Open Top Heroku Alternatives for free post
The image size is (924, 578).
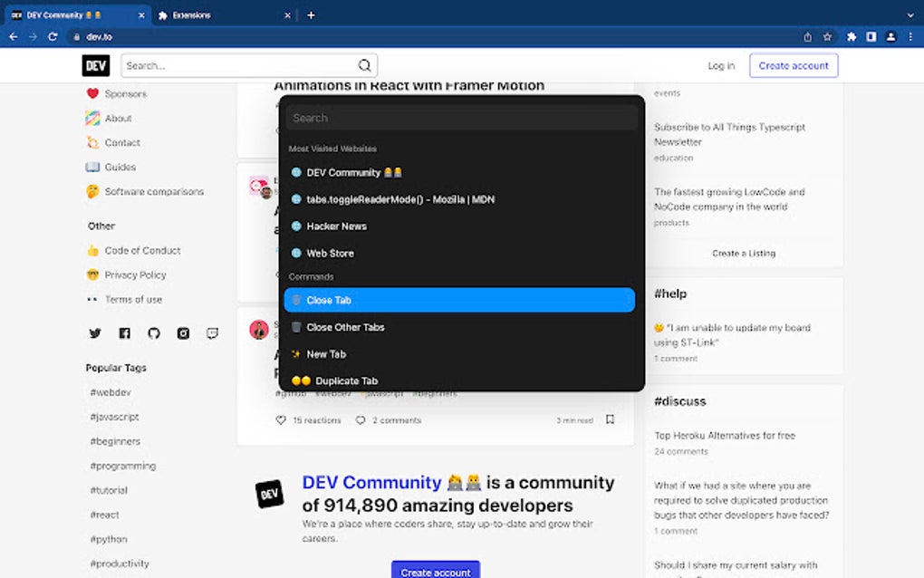point(725,436)
